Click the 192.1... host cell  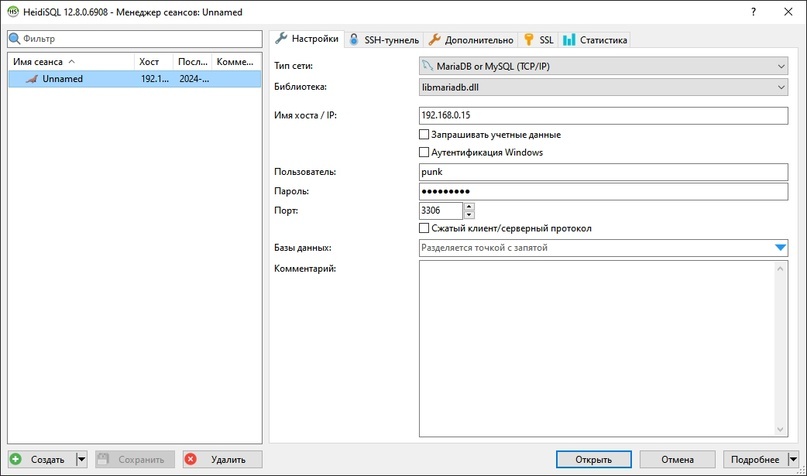(x=154, y=79)
